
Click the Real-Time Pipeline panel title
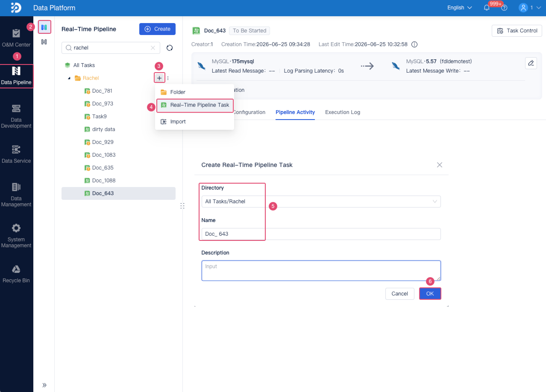(89, 29)
